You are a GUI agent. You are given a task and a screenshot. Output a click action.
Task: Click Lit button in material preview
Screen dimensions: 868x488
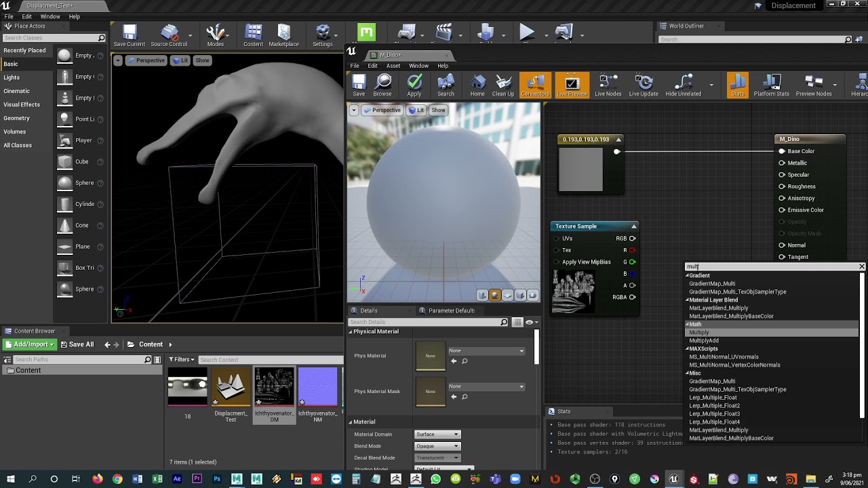tap(416, 110)
